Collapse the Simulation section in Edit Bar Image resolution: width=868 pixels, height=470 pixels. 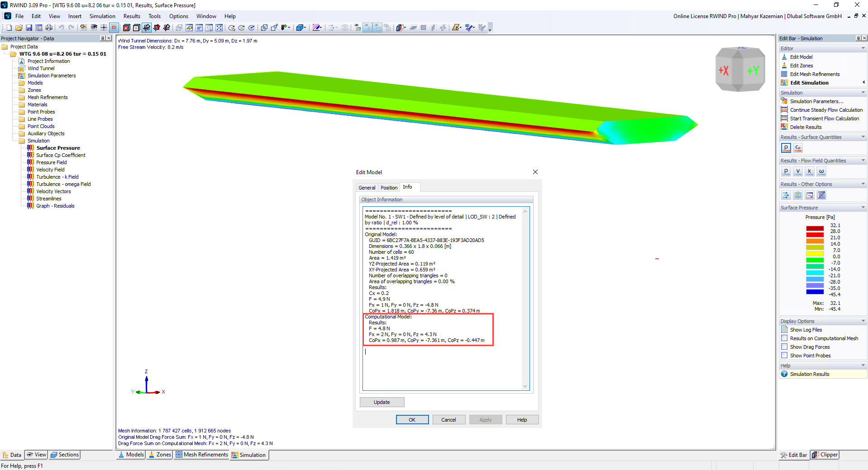[x=863, y=93]
